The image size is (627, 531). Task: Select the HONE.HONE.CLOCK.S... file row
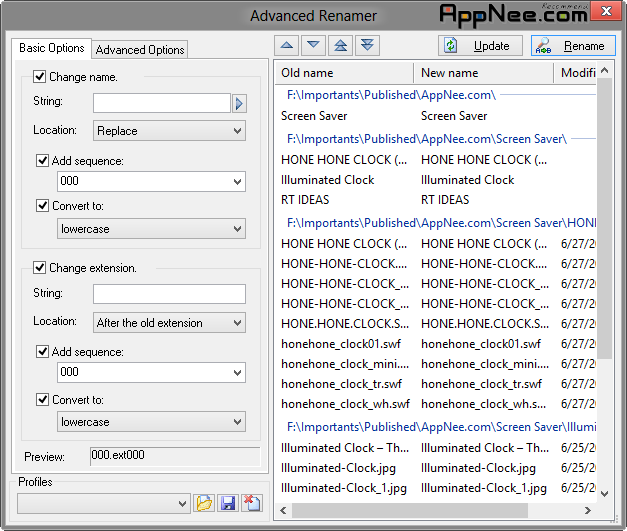pos(436,323)
